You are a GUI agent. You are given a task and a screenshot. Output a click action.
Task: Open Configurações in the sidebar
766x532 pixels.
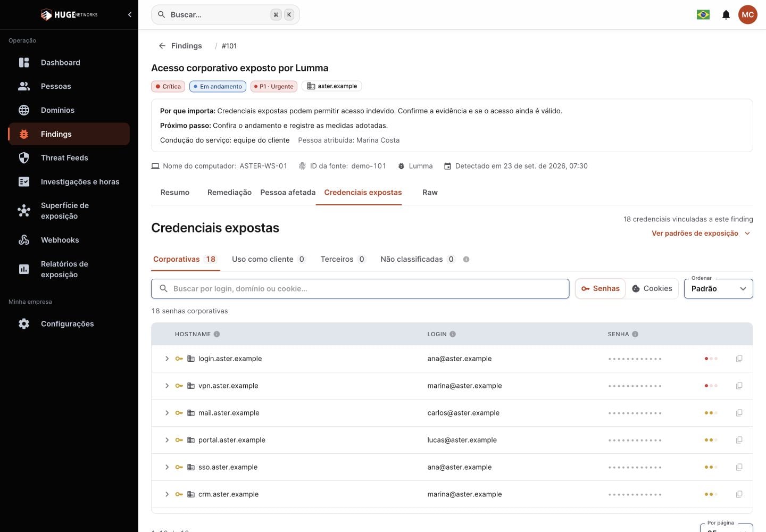69,324
